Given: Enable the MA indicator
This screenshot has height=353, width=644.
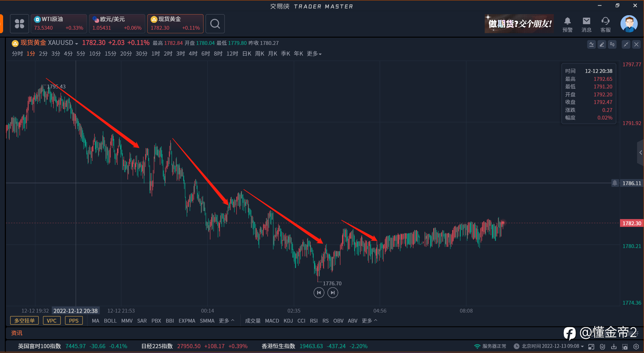Looking at the screenshot, I should [96, 321].
